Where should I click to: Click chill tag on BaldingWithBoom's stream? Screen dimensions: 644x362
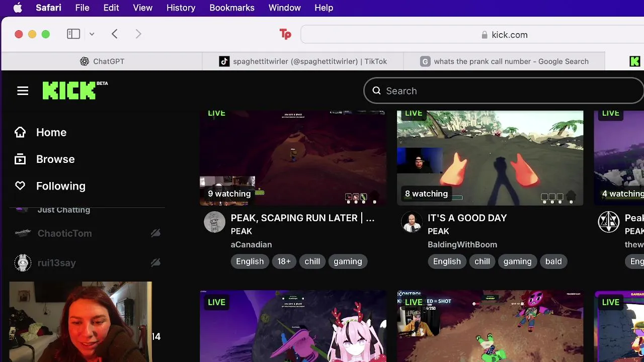click(x=482, y=261)
